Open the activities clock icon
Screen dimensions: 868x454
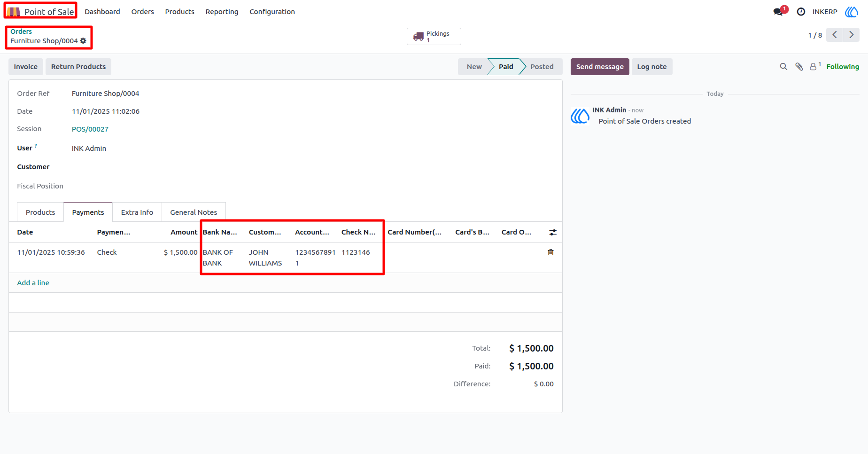tap(801, 12)
